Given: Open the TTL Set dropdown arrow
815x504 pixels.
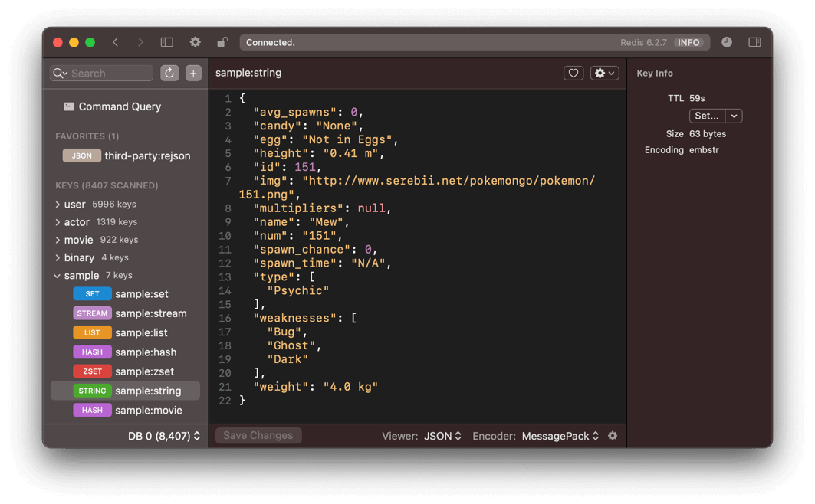Looking at the screenshot, I should (734, 116).
